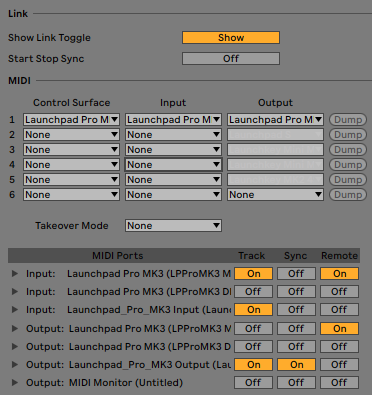Expand the Output LPProMK3 D port row
This screenshot has height=395, width=372.
[x=15, y=347]
